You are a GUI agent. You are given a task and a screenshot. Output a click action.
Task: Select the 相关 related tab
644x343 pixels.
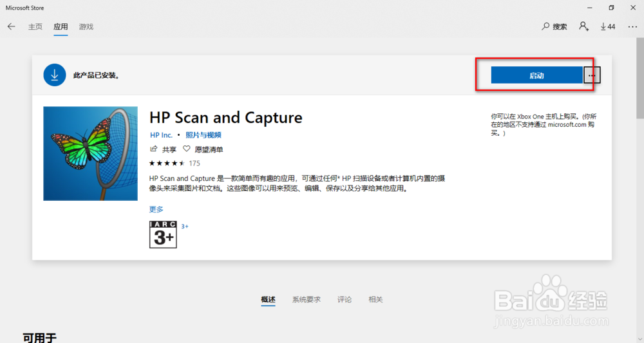(376, 299)
